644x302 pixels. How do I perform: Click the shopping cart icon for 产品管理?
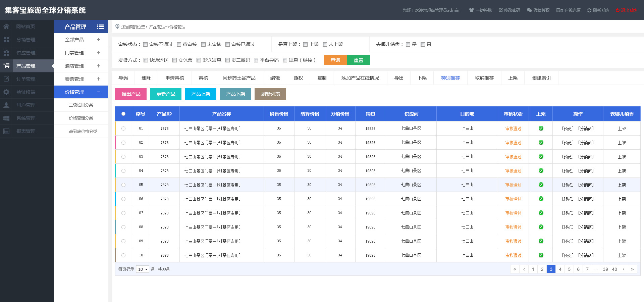[x=6, y=66]
